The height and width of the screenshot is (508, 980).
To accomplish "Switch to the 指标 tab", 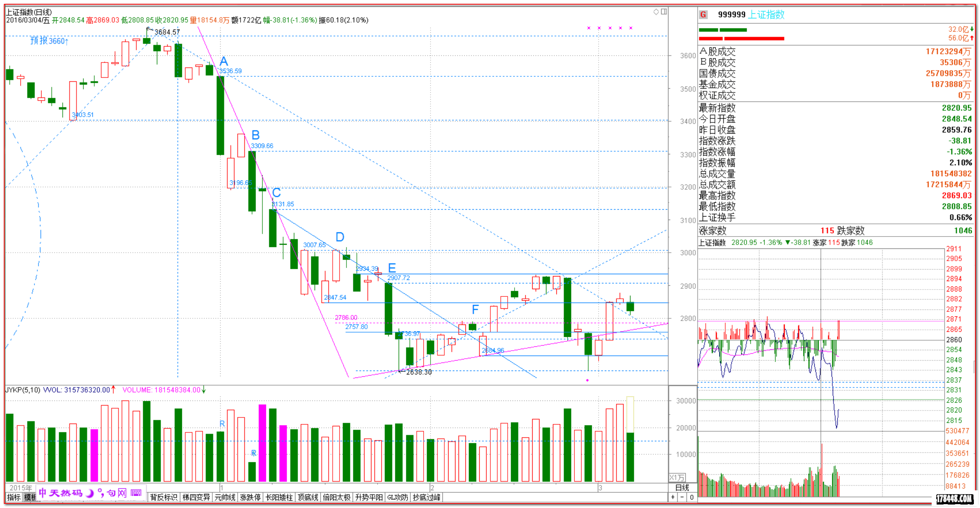I will [14, 497].
